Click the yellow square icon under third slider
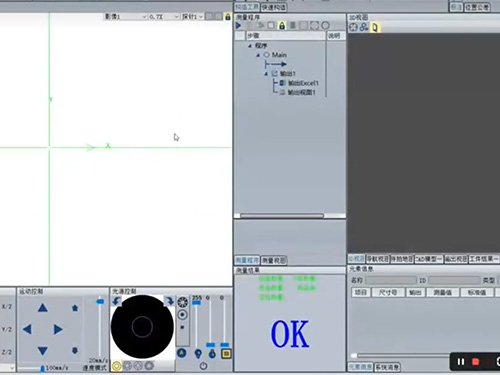The height and width of the screenshot is (375, 500). coord(226,353)
